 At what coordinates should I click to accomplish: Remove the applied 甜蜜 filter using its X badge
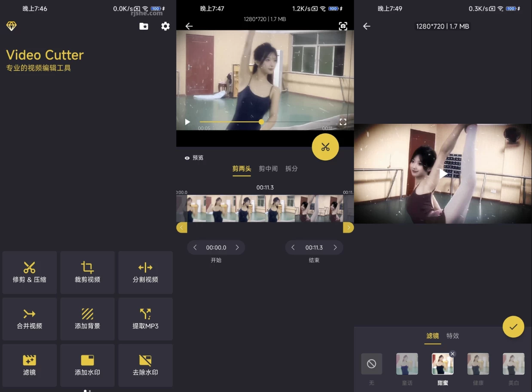click(452, 354)
